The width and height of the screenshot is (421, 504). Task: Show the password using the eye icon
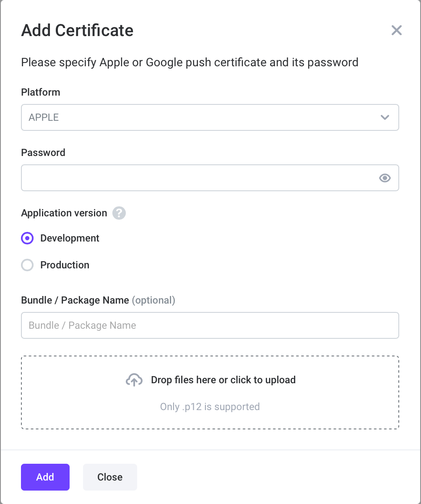tap(385, 178)
